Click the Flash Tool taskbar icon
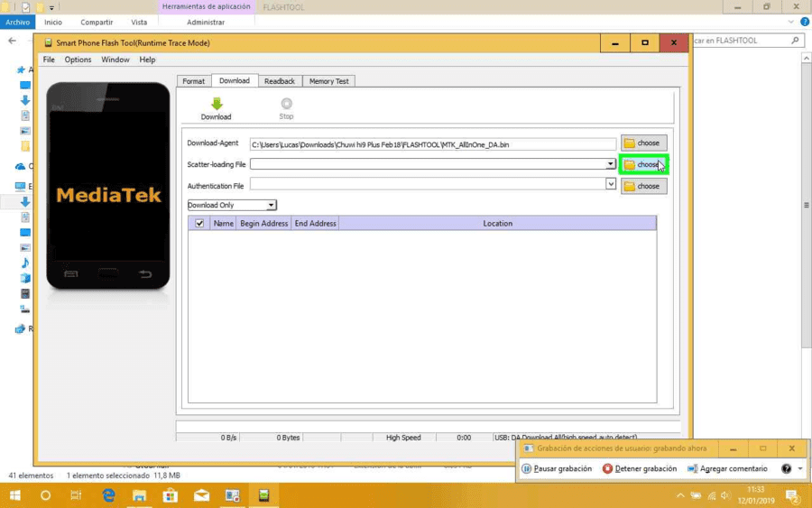Image resolution: width=812 pixels, height=508 pixels. pyautogui.click(x=263, y=495)
